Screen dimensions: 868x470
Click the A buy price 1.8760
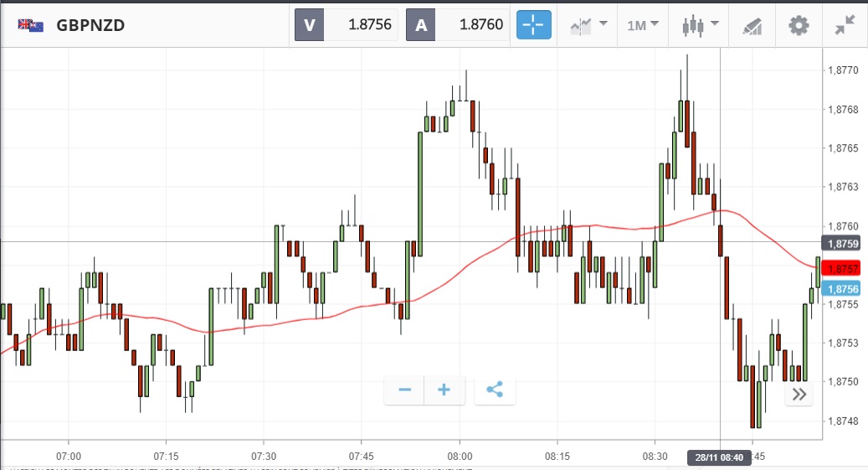click(x=458, y=25)
